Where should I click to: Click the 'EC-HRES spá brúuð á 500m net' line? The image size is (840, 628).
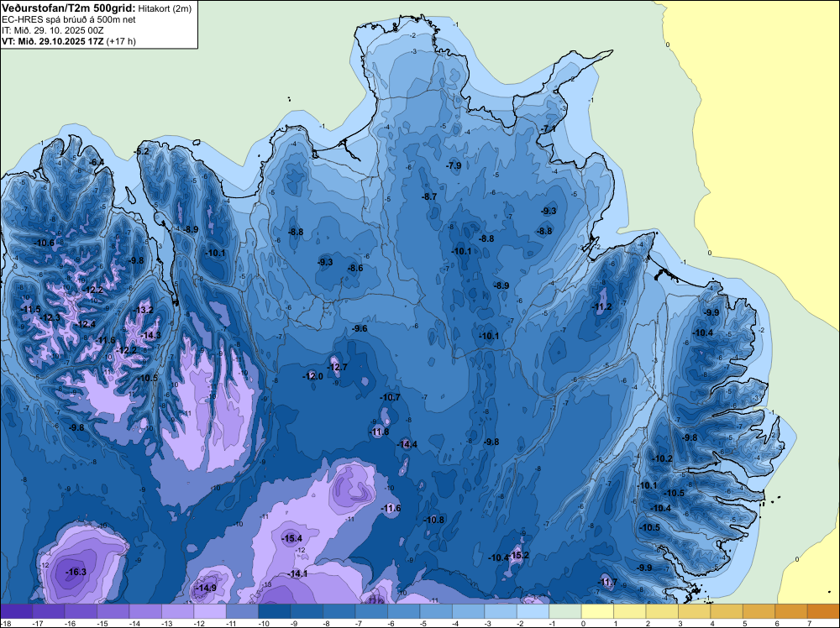coord(69,19)
